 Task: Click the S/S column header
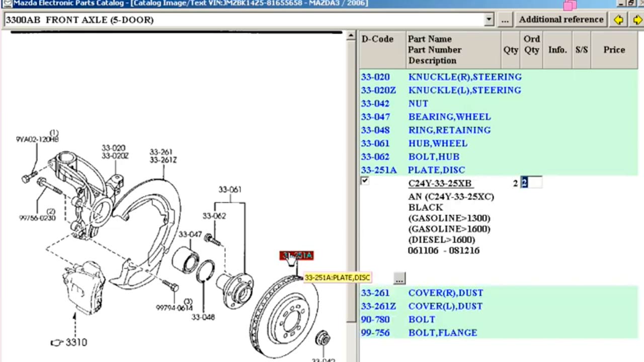click(581, 50)
